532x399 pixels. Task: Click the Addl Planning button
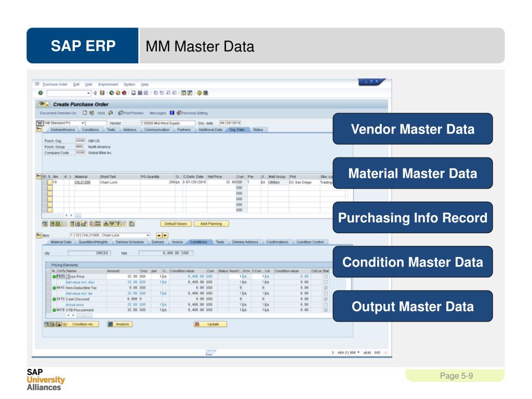211,224
